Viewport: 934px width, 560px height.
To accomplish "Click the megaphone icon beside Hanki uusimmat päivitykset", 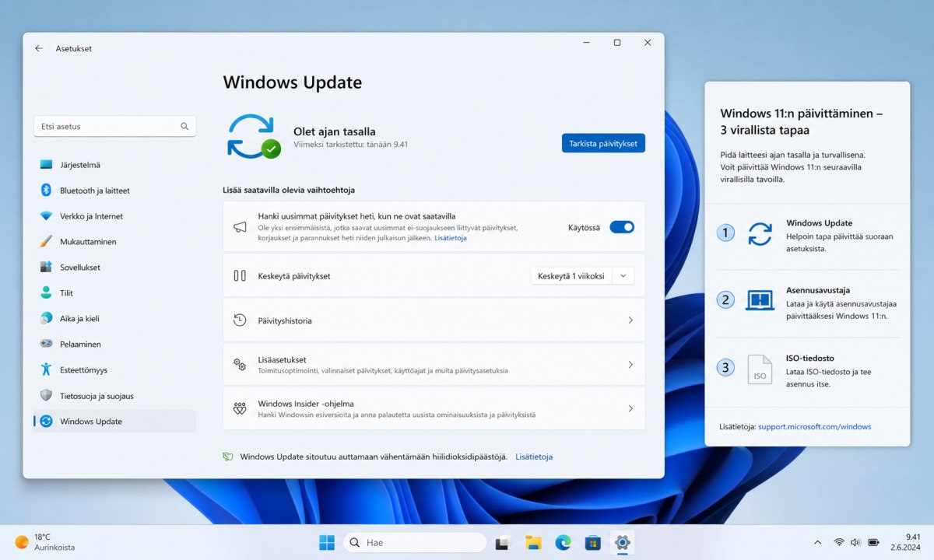I will 240,227.
